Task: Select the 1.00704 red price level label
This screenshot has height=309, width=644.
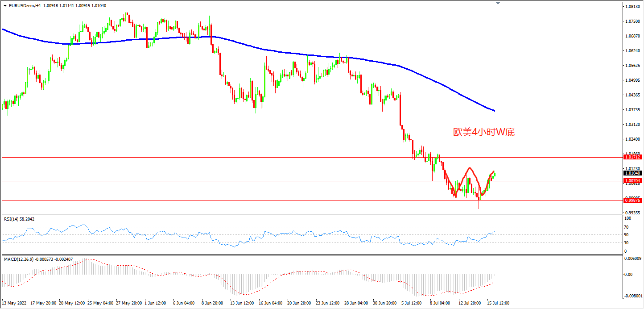Action: [633, 180]
